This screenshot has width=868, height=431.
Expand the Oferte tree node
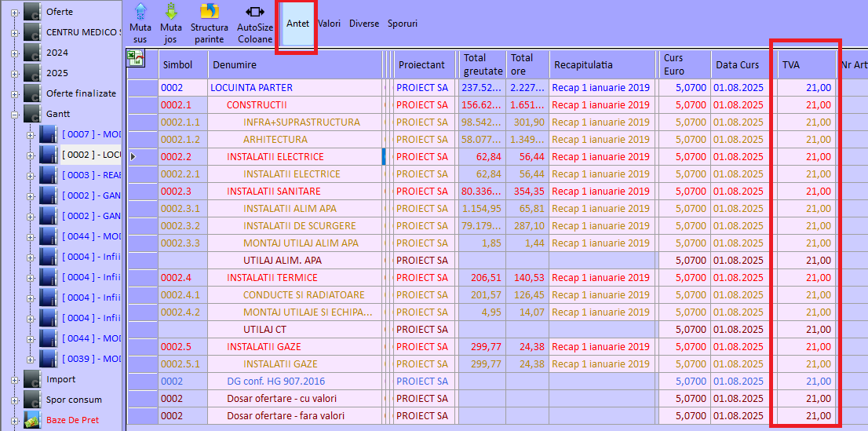coord(15,13)
